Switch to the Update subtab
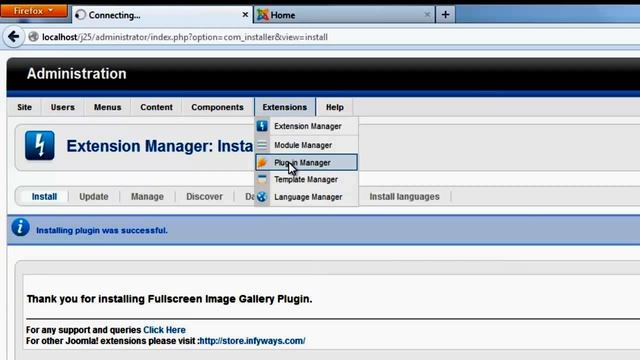Screen dimensions: 640x360 click(x=93, y=196)
